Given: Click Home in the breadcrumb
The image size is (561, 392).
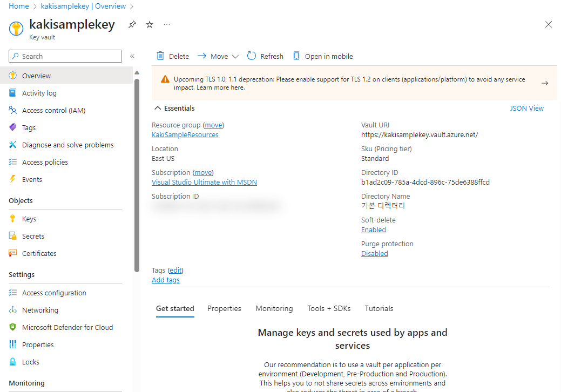Looking at the screenshot, I should click(18, 6).
